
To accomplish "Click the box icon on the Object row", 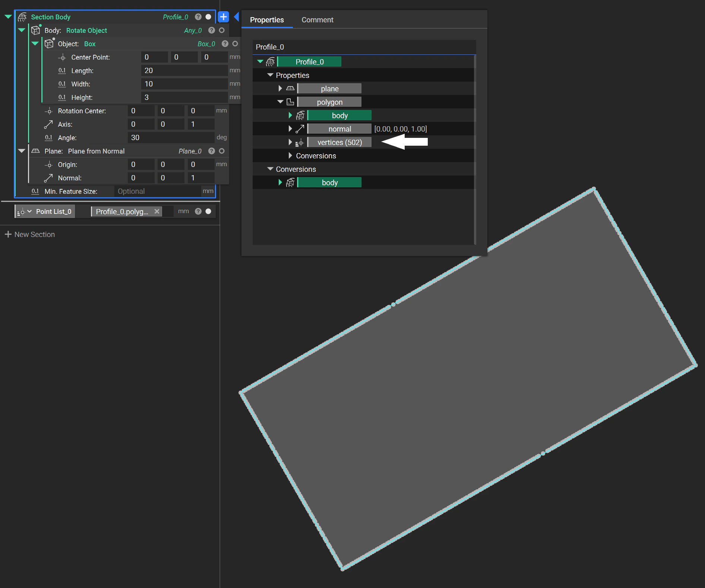I will point(50,44).
